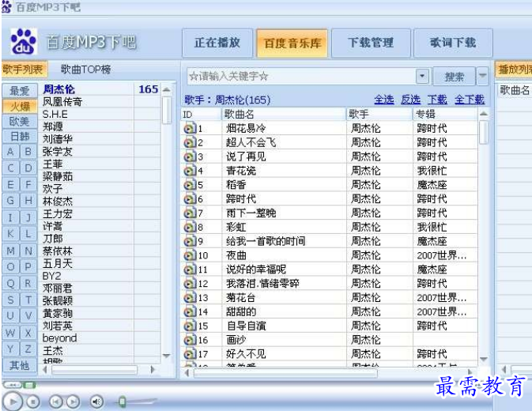The image size is (532, 411).
Task: Click the volume slider handle
Action: click(x=123, y=402)
